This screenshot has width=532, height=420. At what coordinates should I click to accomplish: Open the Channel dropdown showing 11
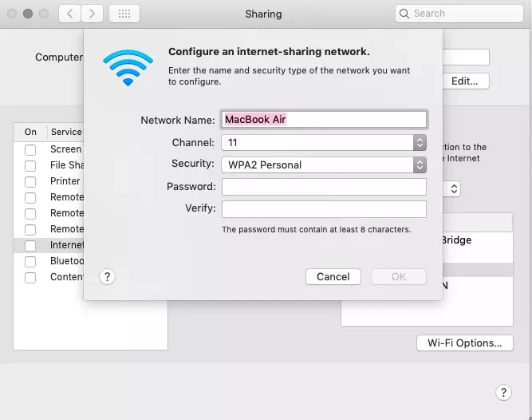pos(324,143)
